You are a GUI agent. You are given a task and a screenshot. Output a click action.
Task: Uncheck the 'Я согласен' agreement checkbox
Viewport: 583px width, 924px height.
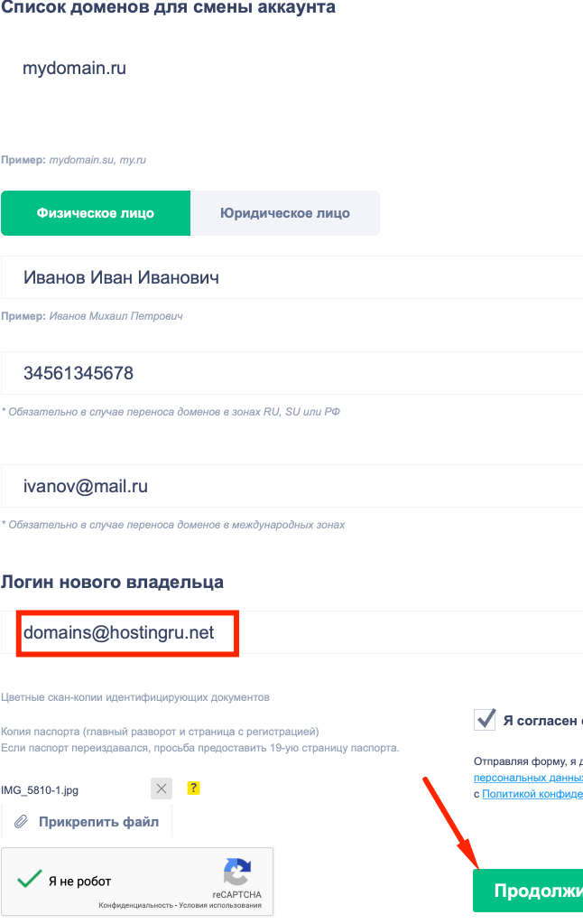(x=486, y=719)
